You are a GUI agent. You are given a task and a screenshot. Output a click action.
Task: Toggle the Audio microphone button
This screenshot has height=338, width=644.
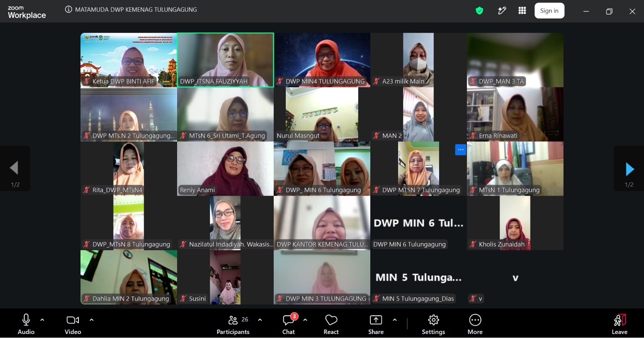tap(26, 324)
